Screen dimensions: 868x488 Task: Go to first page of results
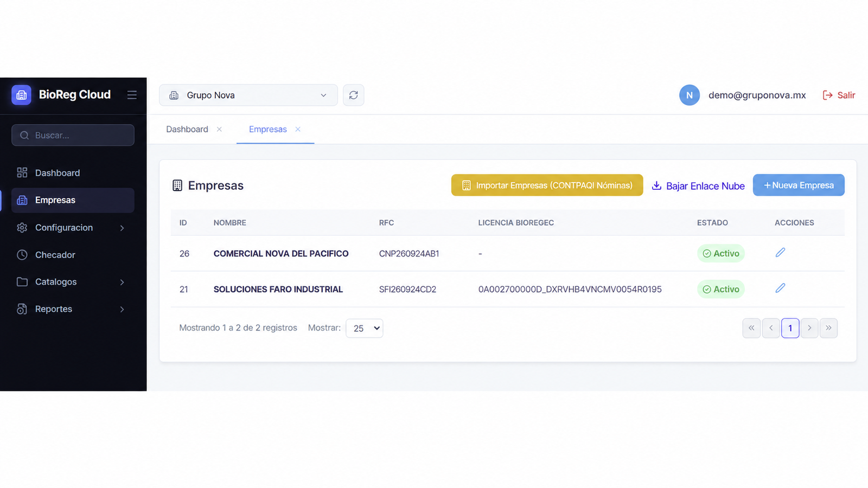[751, 328]
